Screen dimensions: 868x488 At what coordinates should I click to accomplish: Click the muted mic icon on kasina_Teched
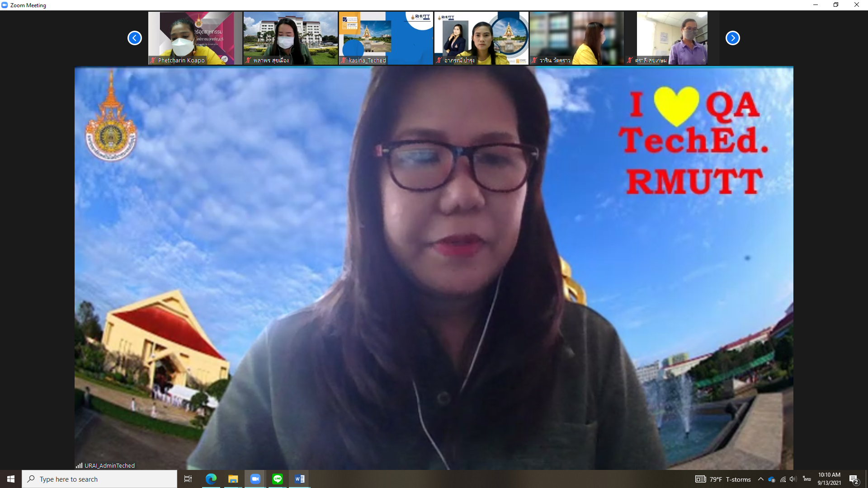[344, 60]
